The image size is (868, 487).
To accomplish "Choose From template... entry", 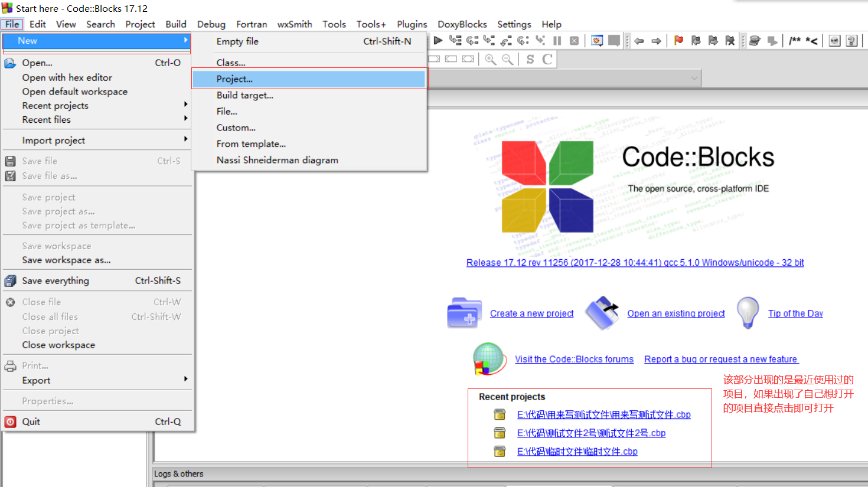I will 309,144.
